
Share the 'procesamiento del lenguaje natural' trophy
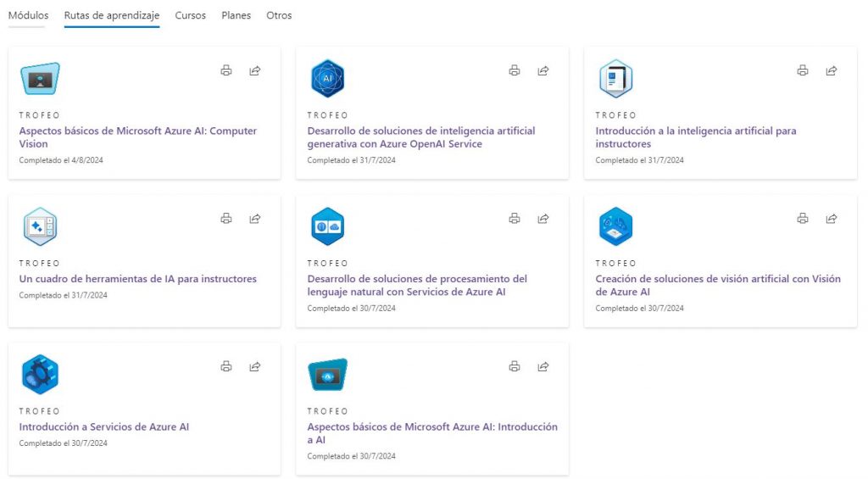pyautogui.click(x=543, y=219)
